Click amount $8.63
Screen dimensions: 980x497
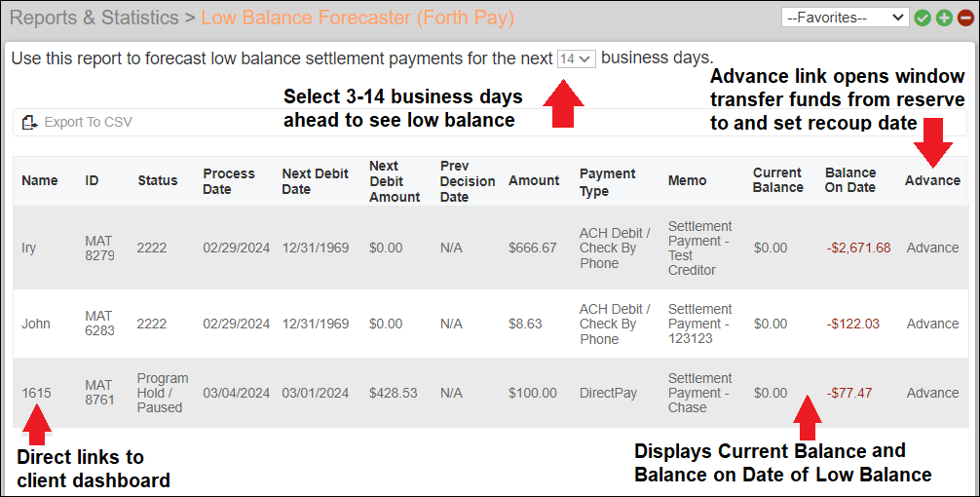(x=525, y=324)
